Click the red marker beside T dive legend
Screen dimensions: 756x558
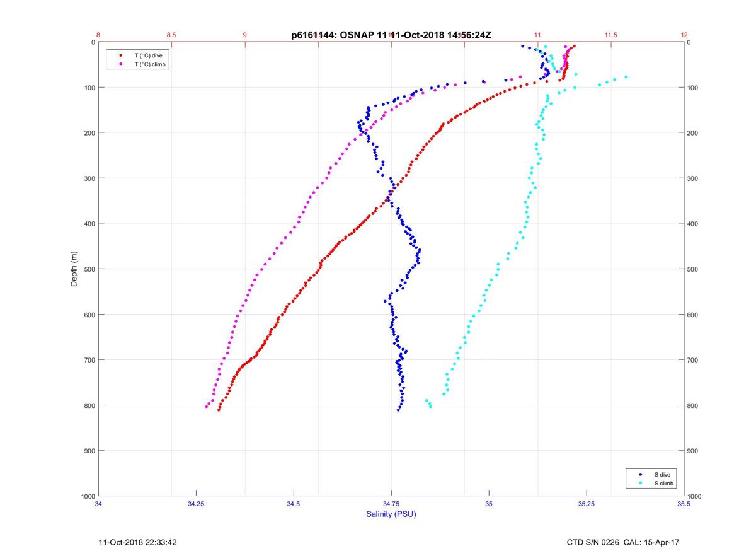(x=120, y=55)
